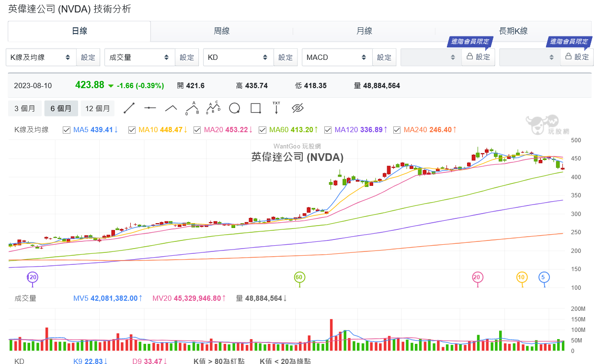
Task: Click the purple 120 moving average marker
Action: click(x=33, y=277)
